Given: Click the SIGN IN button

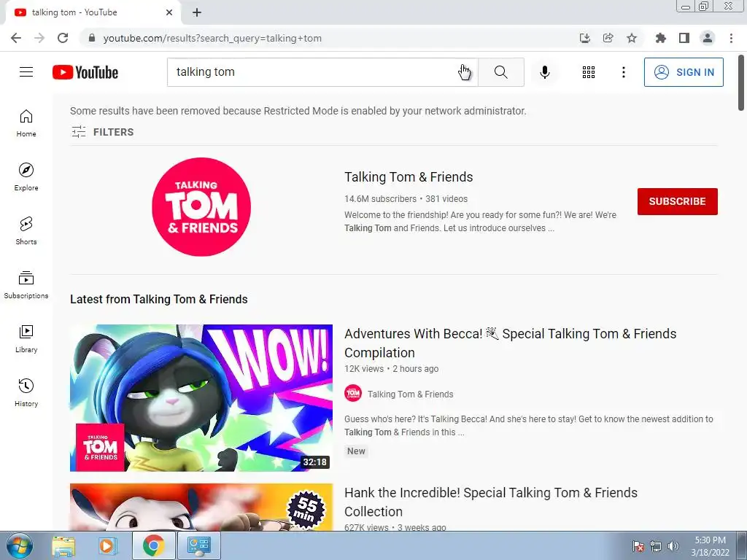Looking at the screenshot, I should coord(684,72).
